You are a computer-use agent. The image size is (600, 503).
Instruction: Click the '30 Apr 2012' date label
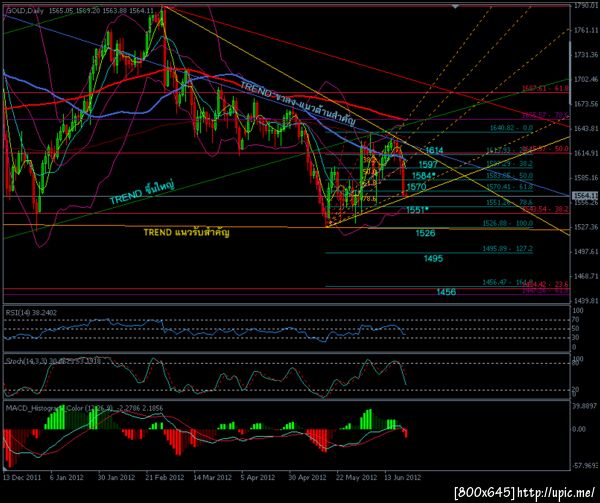[x=308, y=478]
